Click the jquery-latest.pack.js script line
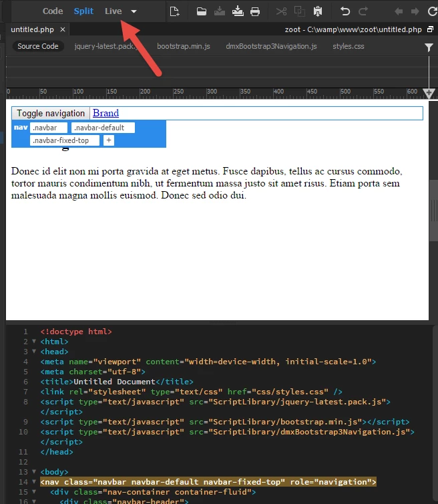Viewport: 438px width, 504px height. [215, 402]
